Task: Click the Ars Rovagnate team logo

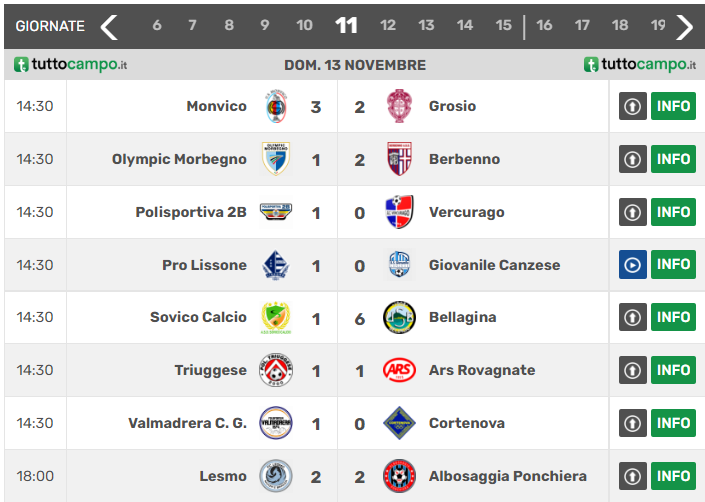Action: click(x=399, y=370)
